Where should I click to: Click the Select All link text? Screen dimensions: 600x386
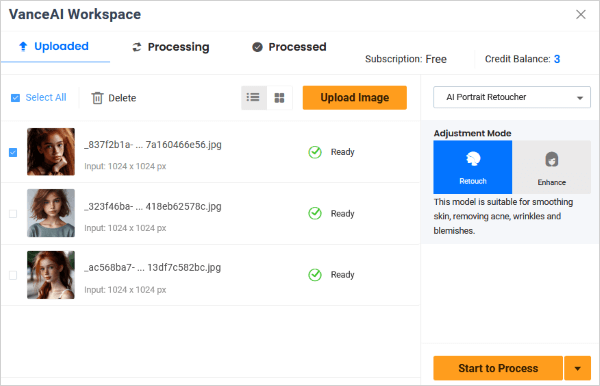coord(46,98)
